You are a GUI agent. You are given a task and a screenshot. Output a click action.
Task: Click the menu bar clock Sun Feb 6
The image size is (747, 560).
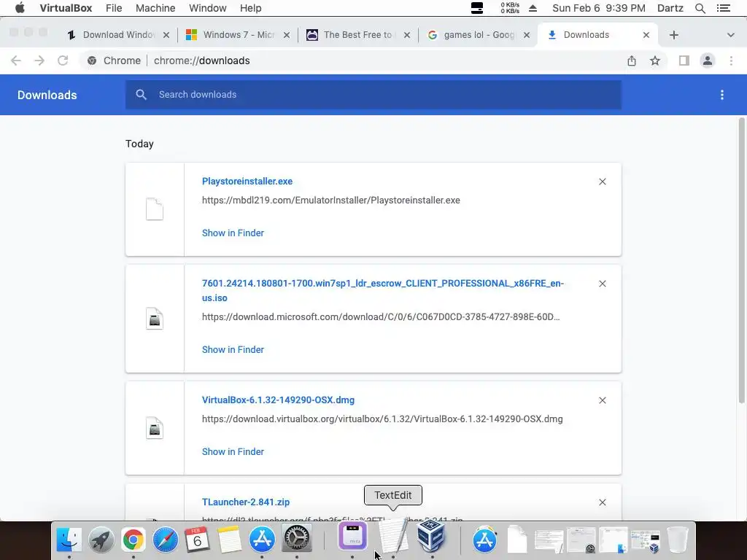pos(598,8)
